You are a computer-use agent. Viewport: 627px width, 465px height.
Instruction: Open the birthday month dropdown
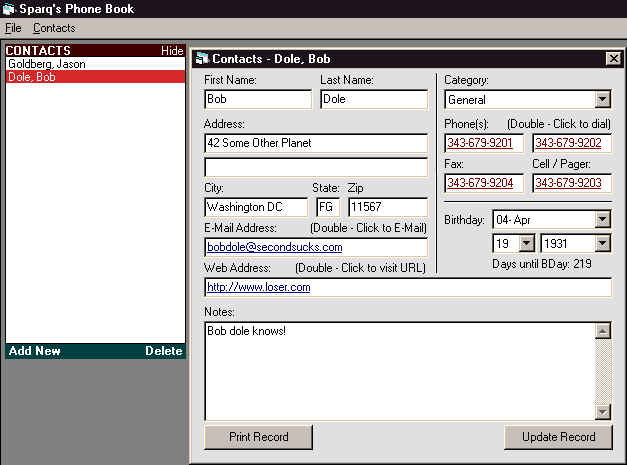(602, 219)
